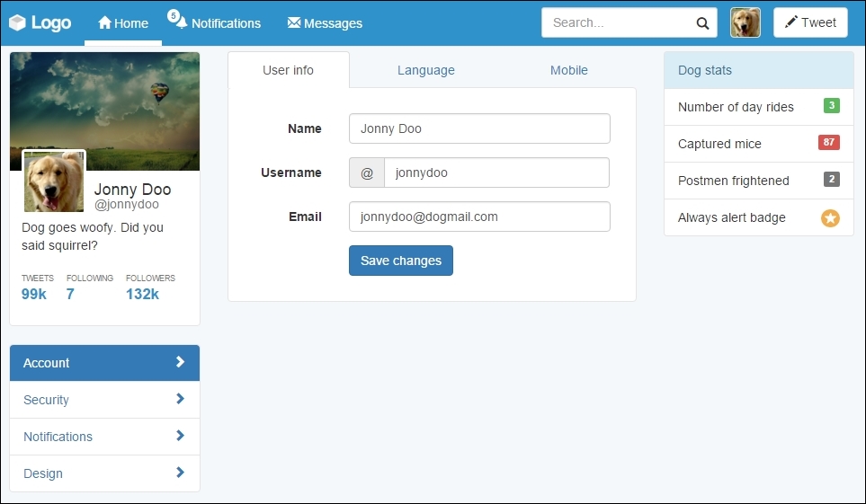The image size is (866, 504).
Task: Expand Account chevron in sidebar
Action: coord(180,361)
